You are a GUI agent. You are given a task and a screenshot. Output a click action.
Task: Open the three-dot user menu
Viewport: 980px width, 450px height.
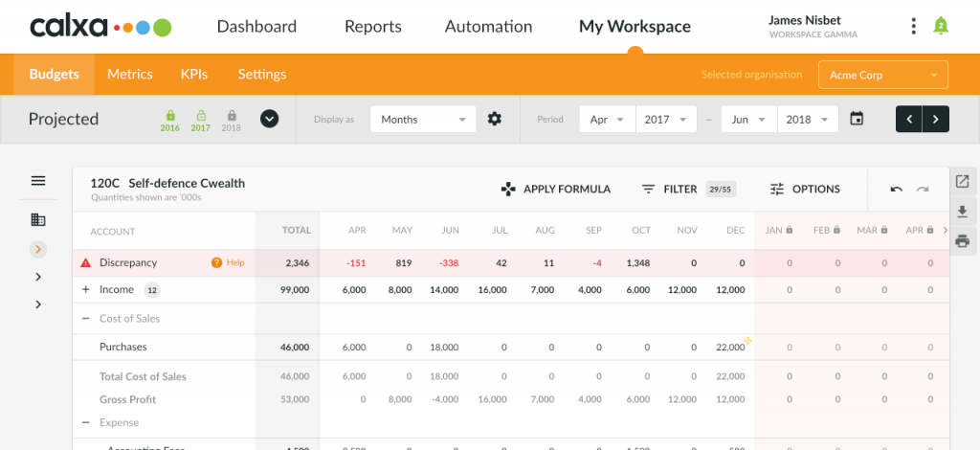point(914,27)
